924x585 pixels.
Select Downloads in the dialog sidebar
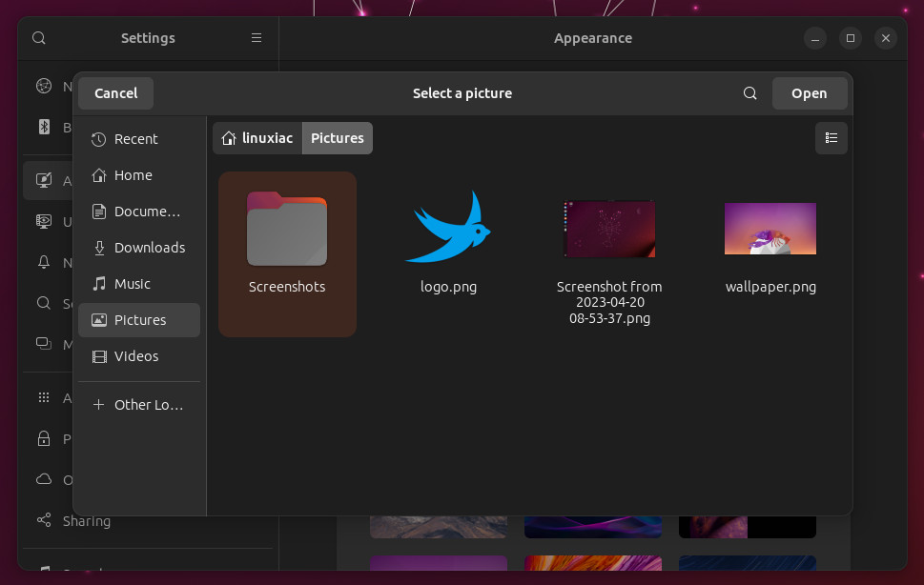139,248
